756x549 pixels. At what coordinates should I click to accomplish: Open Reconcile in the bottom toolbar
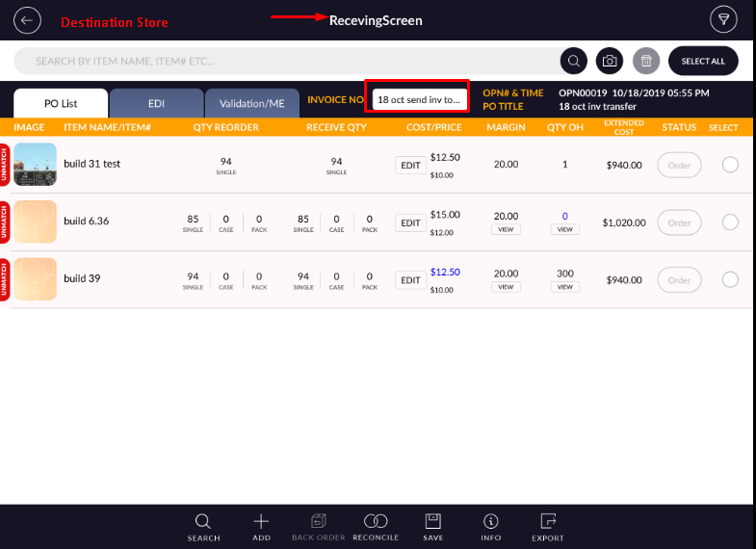tap(376, 526)
